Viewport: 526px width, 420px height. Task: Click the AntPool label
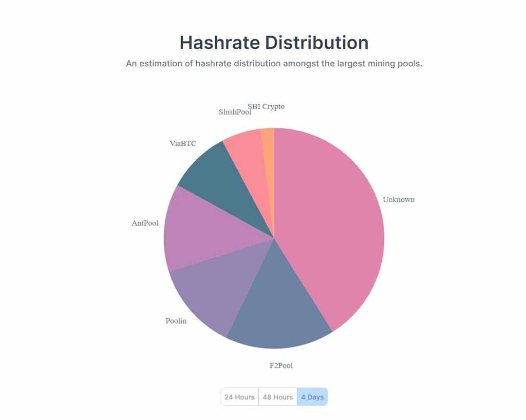(x=145, y=223)
